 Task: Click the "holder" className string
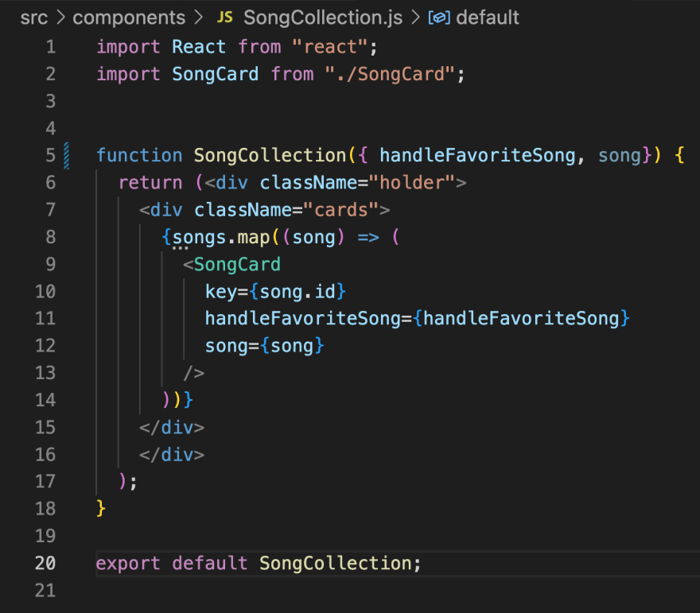[x=411, y=183]
